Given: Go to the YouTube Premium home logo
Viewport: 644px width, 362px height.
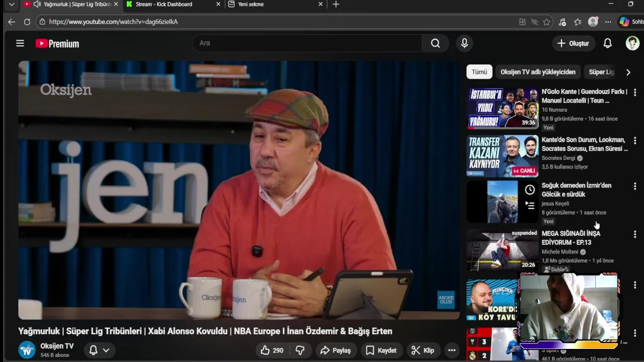Looking at the screenshot, I should (x=57, y=44).
